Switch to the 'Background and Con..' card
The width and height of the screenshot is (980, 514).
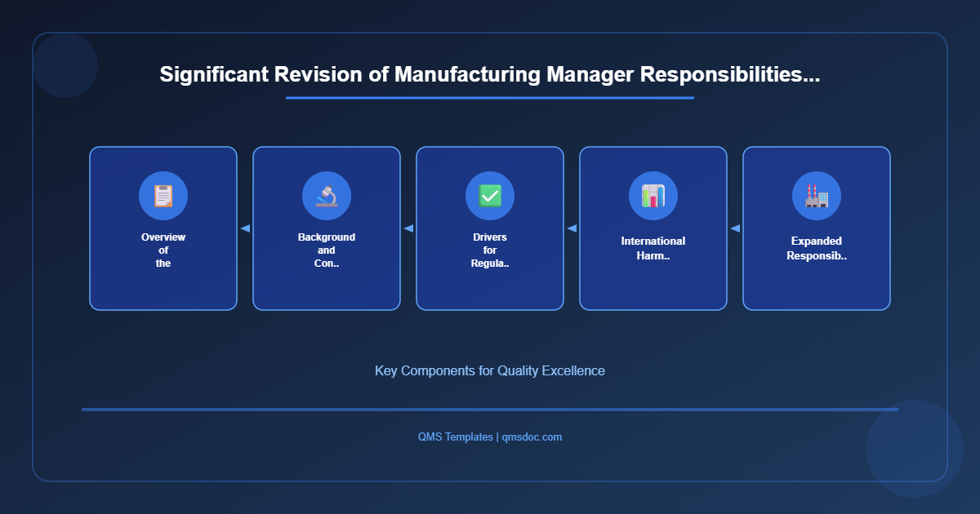(327, 228)
